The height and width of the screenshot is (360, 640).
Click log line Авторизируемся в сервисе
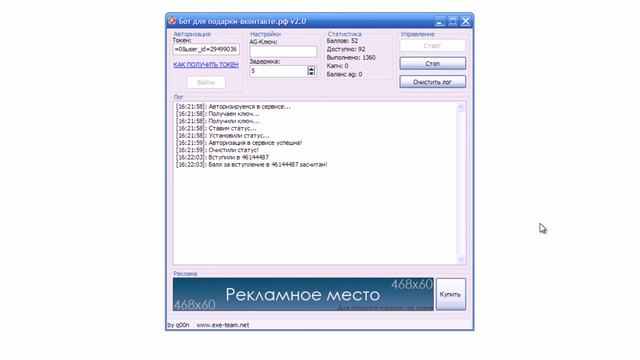point(233,107)
